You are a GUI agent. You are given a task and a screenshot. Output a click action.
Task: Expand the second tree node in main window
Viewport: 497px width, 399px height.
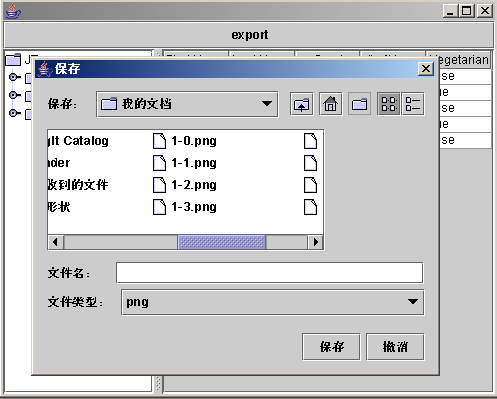[13, 95]
